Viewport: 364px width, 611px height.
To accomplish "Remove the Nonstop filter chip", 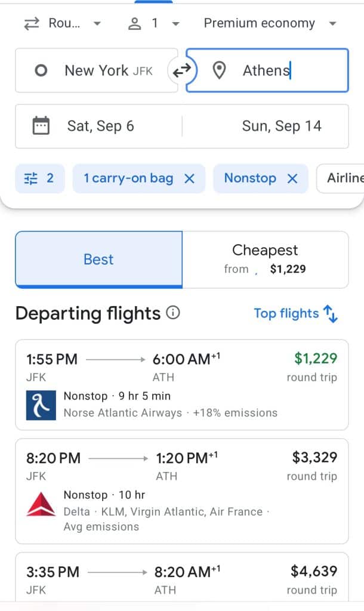I will [292, 178].
